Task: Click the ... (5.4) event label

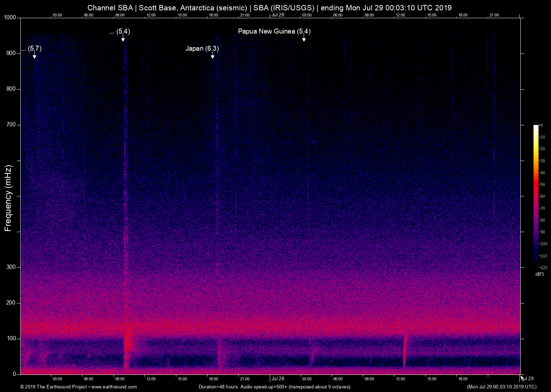Action: (120, 31)
